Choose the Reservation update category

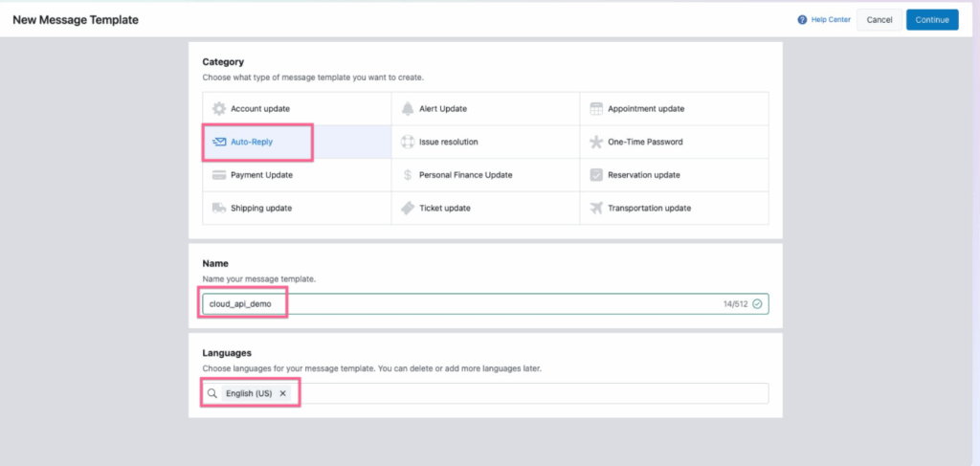pos(643,175)
